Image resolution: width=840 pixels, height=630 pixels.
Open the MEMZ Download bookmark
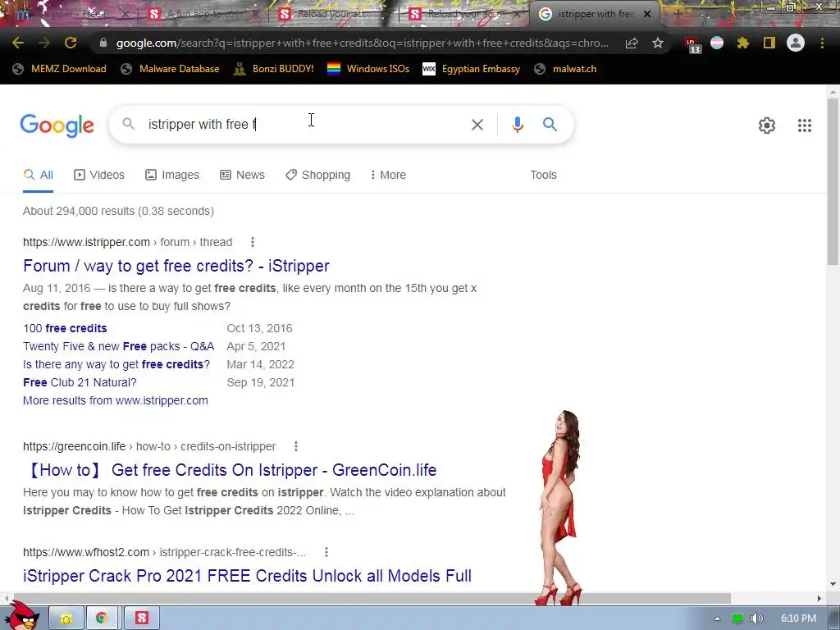59,69
